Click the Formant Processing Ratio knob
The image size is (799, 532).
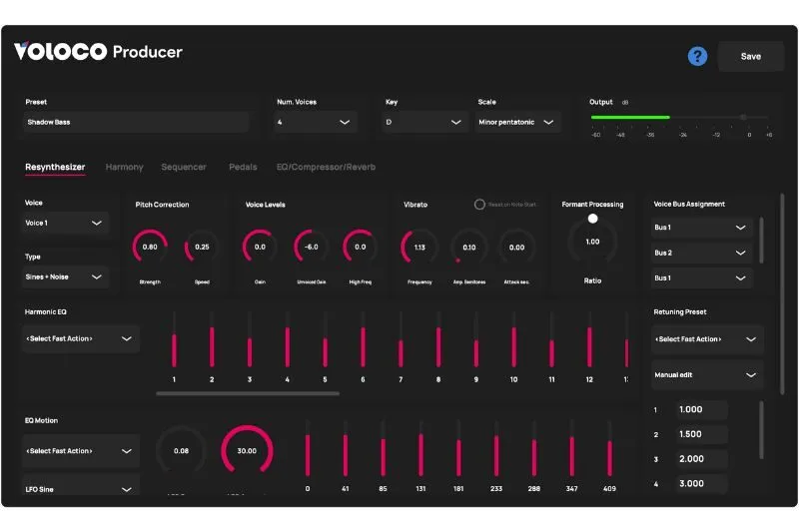pyautogui.click(x=592, y=242)
